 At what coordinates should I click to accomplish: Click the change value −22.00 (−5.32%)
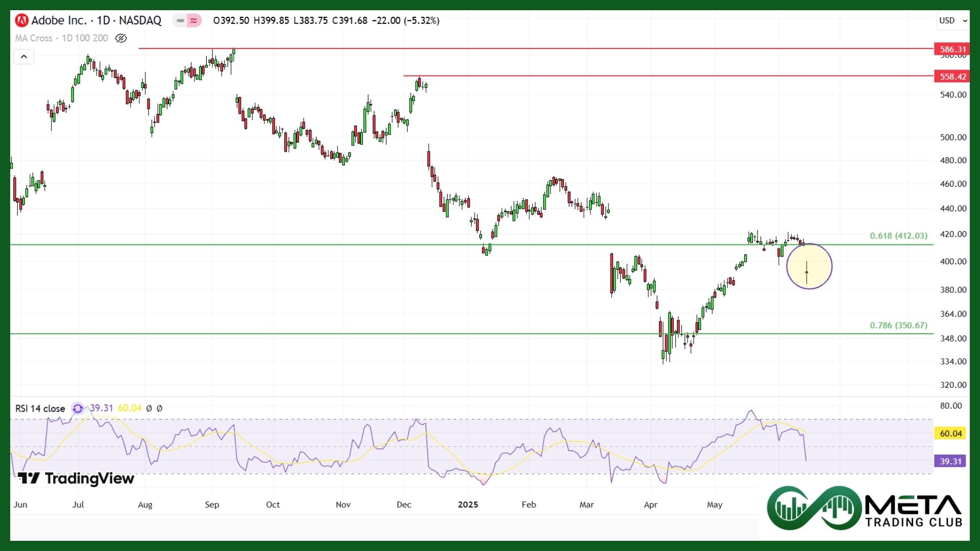click(x=406, y=20)
